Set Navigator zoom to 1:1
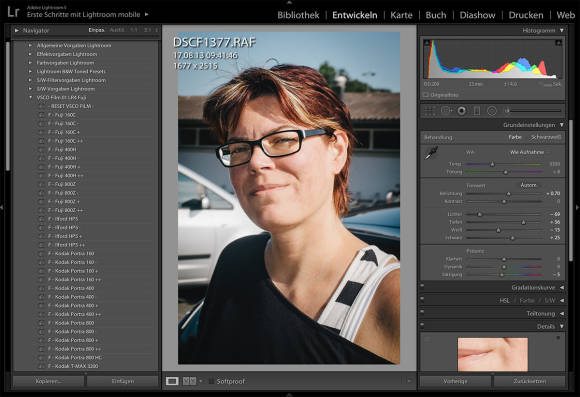The height and width of the screenshot is (397, 580). [x=134, y=30]
